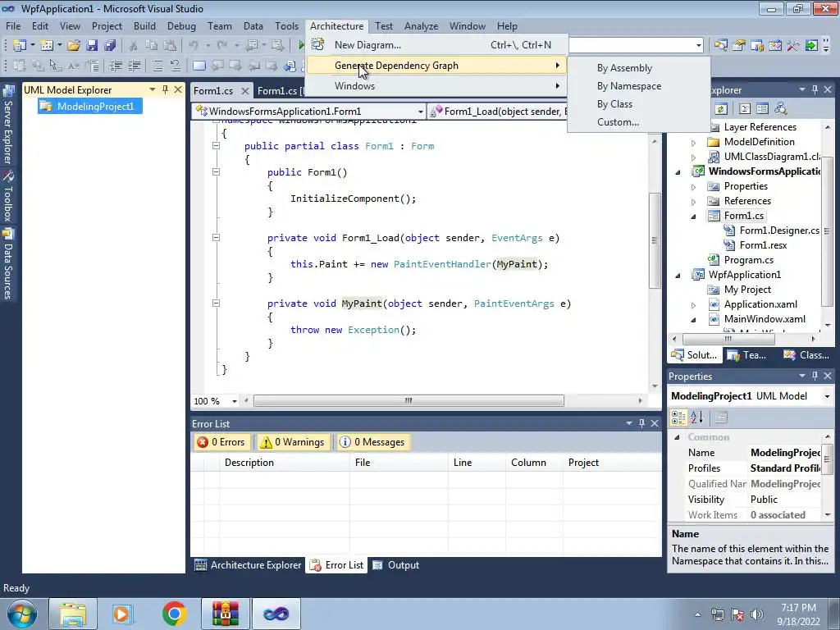Collapse the Form1_Load method outline
This screenshot has width=840, height=630.
tap(216, 237)
